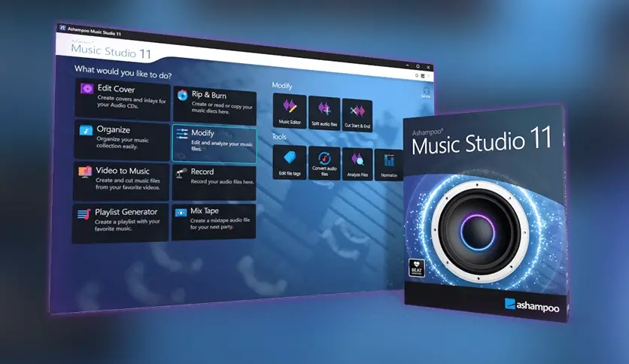Image resolution: width=629 pixels, height=364 pixels.
Task: Select the Normalize tool
Action: [x=389, y=165]
